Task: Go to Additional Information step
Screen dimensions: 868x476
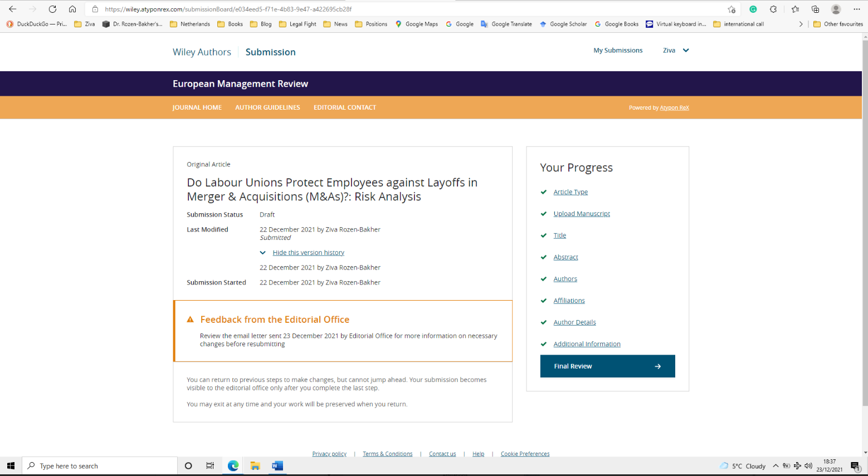Action: click(587, 344)
